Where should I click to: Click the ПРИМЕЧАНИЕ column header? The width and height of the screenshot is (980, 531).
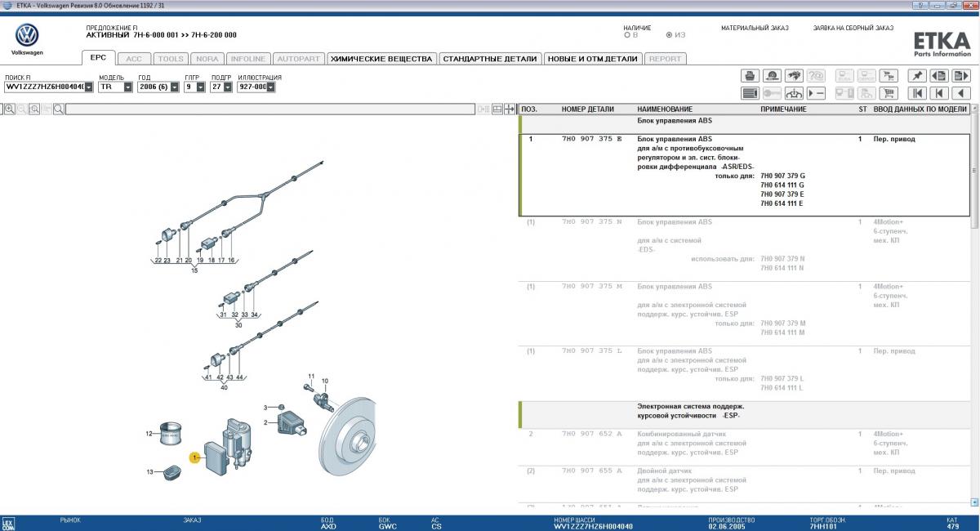(783, 109)
